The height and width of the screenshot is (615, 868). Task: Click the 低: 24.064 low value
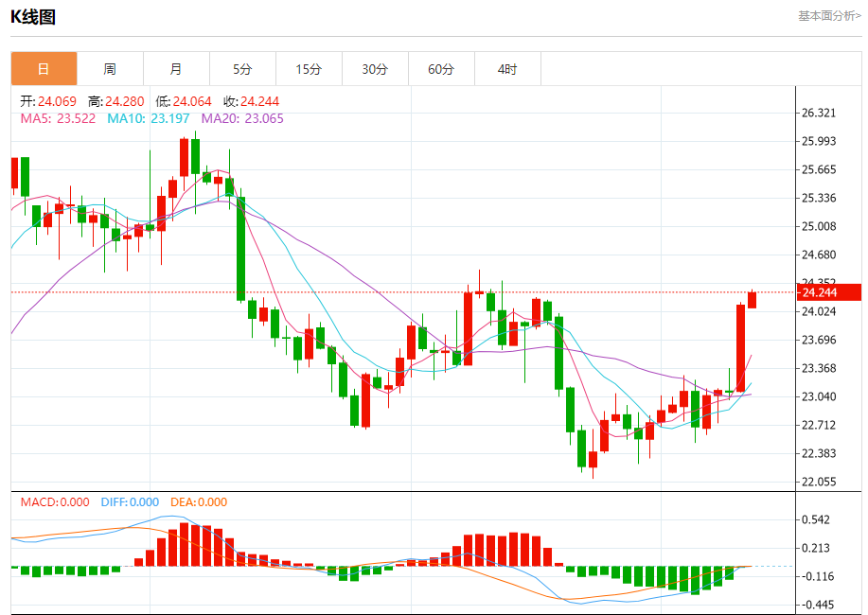click(x=184, y=101)
